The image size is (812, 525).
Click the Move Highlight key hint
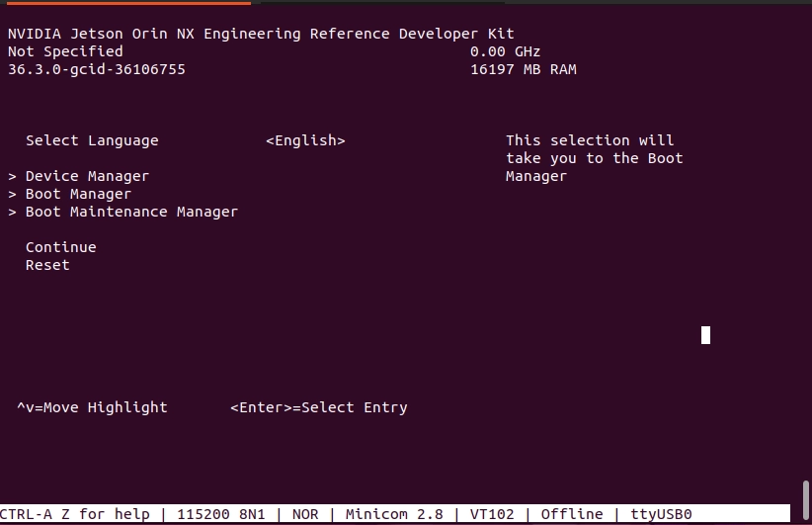tap(92, 407)
